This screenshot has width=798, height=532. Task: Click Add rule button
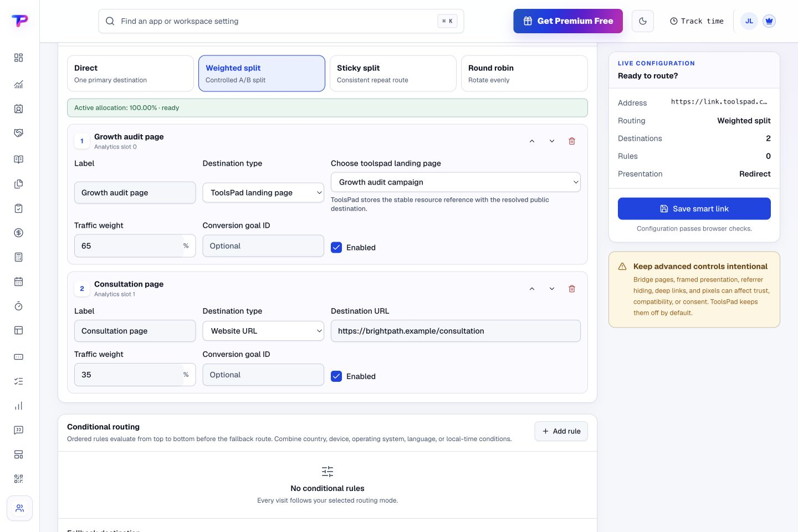(x=561, y=431)
